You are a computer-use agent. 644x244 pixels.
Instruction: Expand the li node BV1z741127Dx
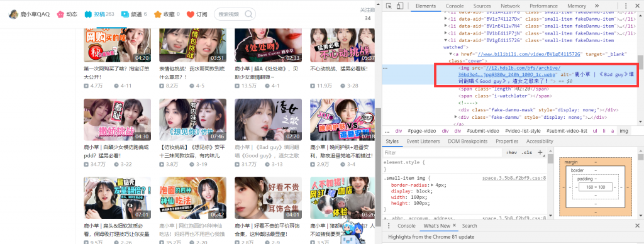pyautogui.click(x=446, y=19)
